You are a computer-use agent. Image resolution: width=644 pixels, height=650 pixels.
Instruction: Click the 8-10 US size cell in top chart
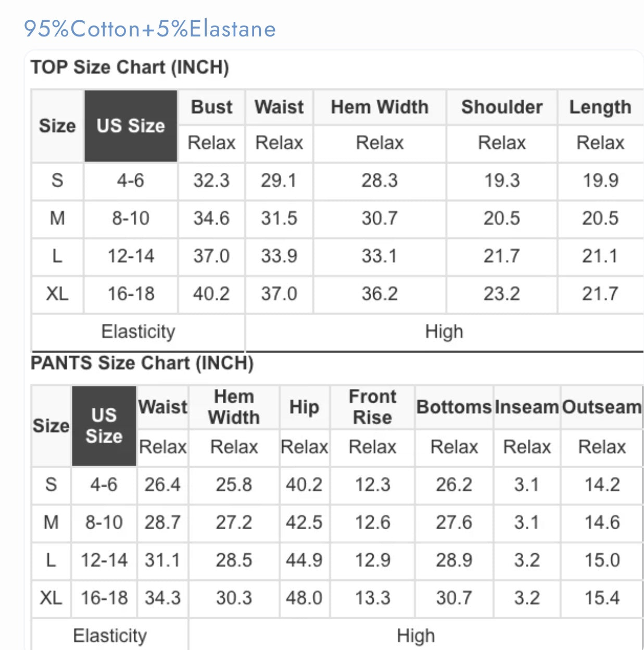coord(131,218)
